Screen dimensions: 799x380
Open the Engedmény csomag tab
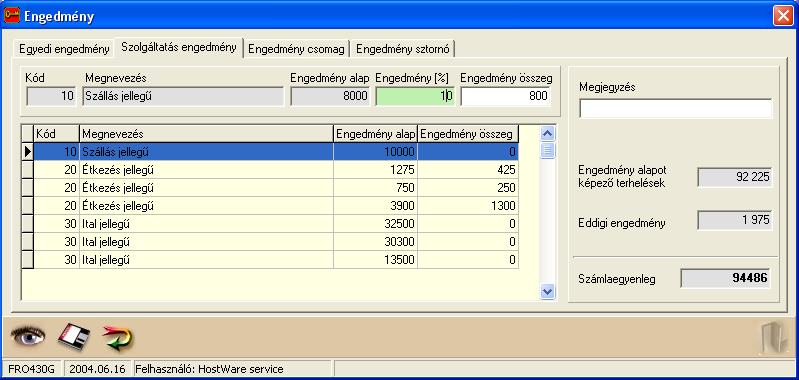(x=297, y=49)
